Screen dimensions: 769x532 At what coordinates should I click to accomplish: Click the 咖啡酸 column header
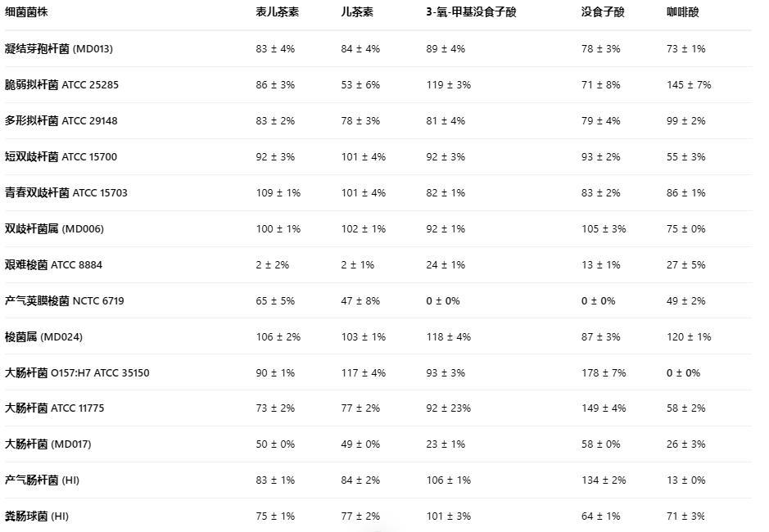pyautogui.click(x=682, y=12)
